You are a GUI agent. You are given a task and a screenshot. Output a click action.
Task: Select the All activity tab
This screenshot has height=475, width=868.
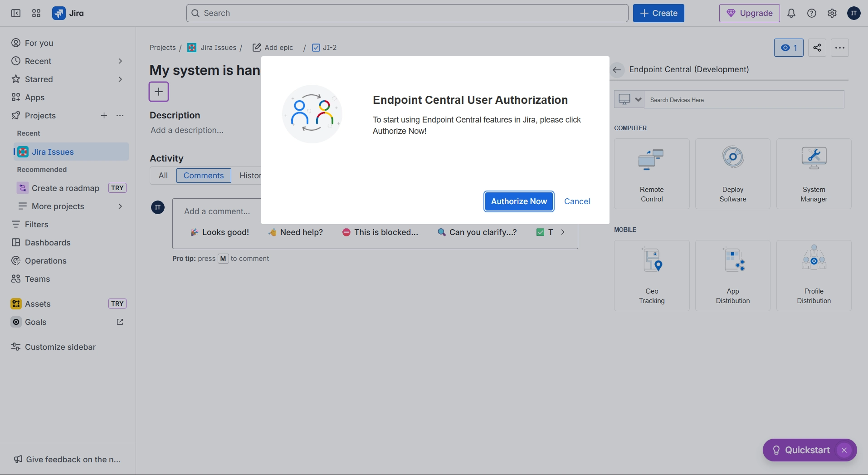pos(163,176)
